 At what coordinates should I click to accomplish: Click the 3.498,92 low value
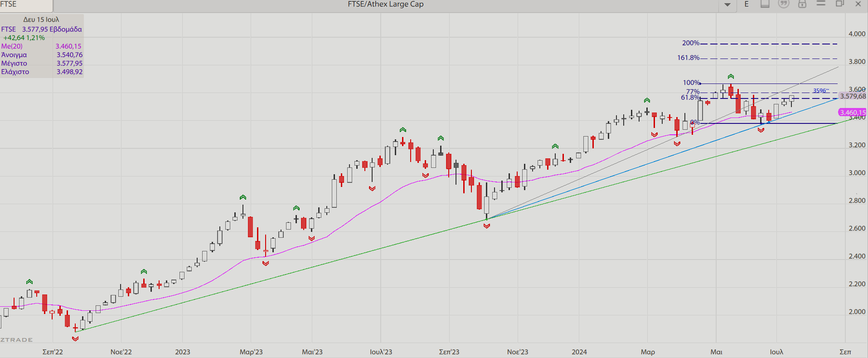pos(69,72)
